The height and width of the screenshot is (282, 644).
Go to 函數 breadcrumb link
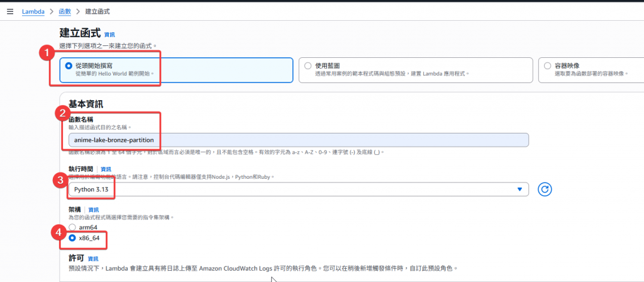[65, 11]
